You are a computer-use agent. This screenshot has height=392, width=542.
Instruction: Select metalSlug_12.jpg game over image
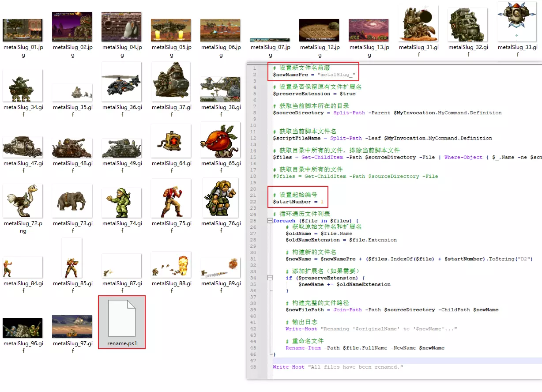(x=319, y=30)
